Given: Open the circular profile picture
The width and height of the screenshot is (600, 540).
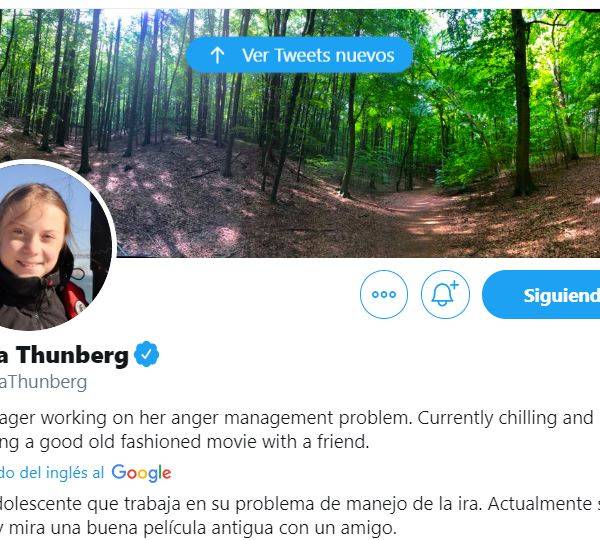Looking at the screenshot, I should pos(49,245).
